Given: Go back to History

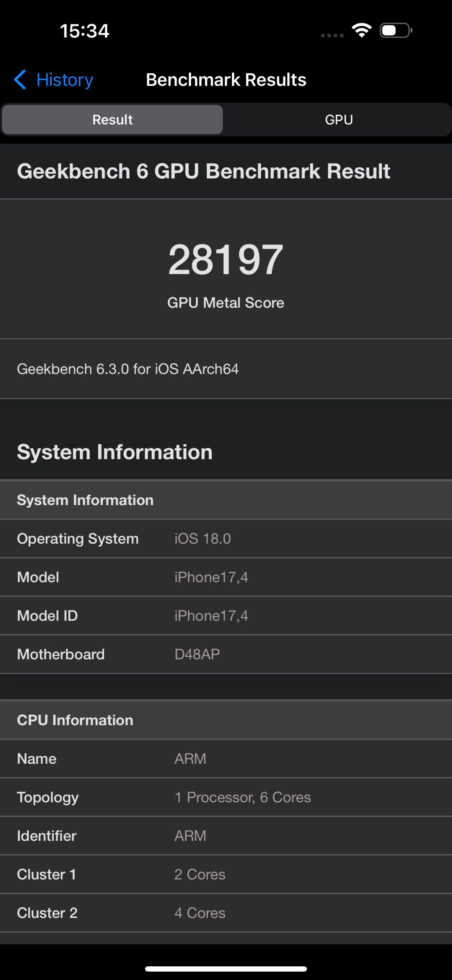Looking at the screenshot, I should [x=64, y=80].
